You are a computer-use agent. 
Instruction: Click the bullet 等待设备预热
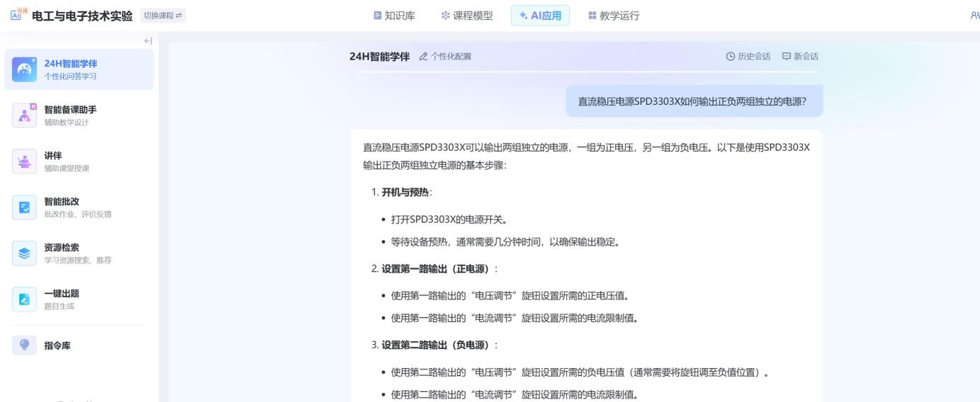point(506,243)
